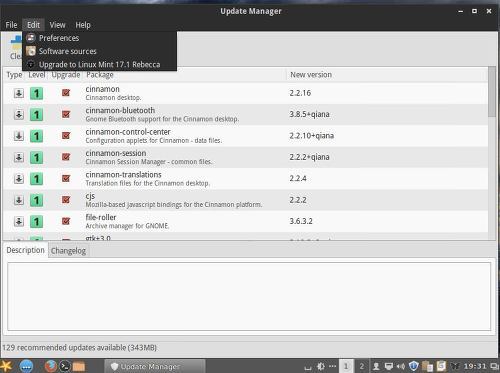Click the type icon for cinnamon-bluetooth row

point(19,114)
